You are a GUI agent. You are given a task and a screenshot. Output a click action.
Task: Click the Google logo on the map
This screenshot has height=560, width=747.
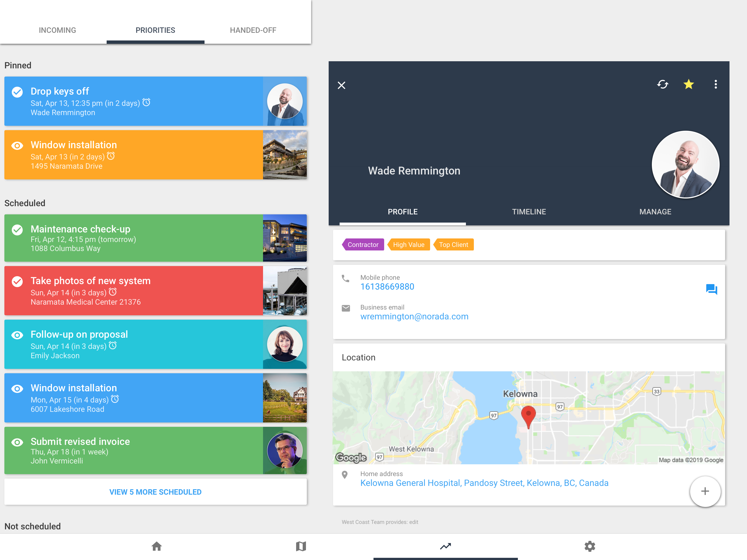point(351,457)
